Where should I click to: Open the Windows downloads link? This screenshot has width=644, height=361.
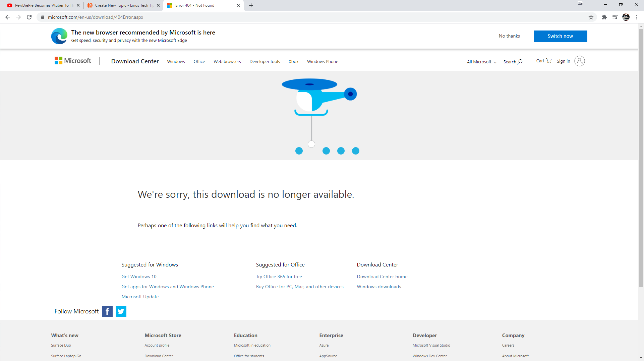(x=379, y=287)
